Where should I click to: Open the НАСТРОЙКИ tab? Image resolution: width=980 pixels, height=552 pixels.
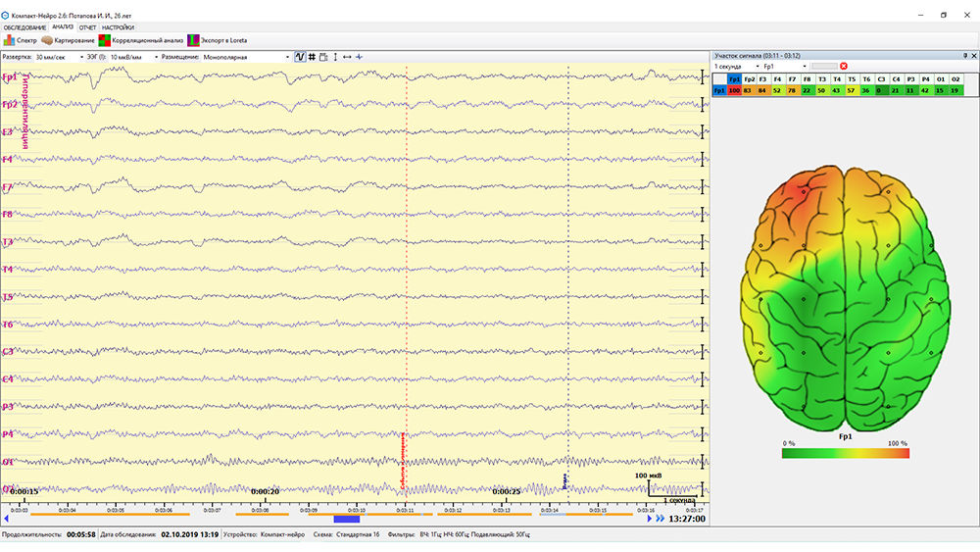(118, 27)
